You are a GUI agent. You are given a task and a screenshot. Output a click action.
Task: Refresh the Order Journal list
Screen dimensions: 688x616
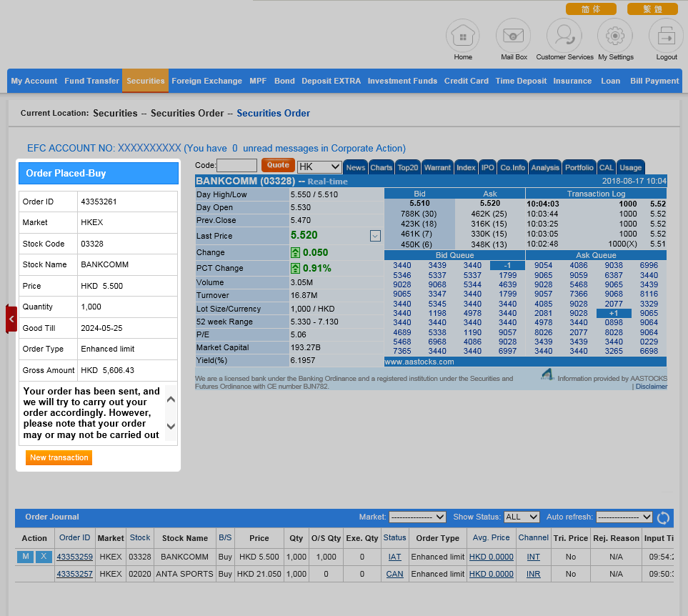(x=663, y=517)
